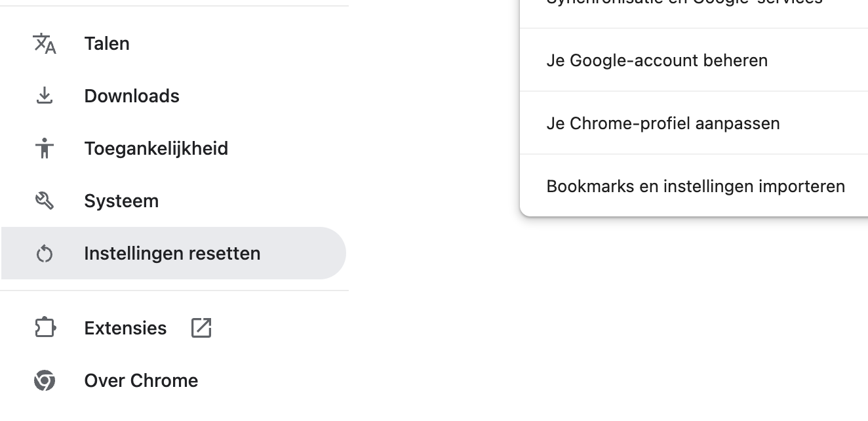Open the Systeem settings page
The width and height of the screenshot is (868, 421).
click(x=121, y=200)
